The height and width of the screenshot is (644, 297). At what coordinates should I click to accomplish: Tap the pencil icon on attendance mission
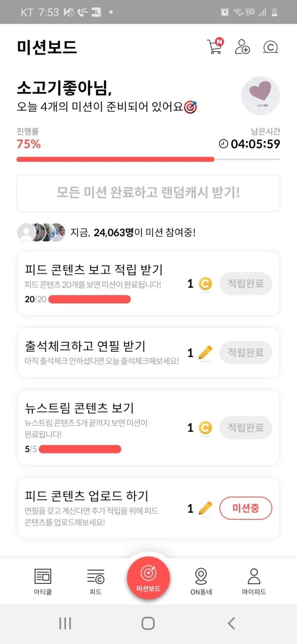205,353
